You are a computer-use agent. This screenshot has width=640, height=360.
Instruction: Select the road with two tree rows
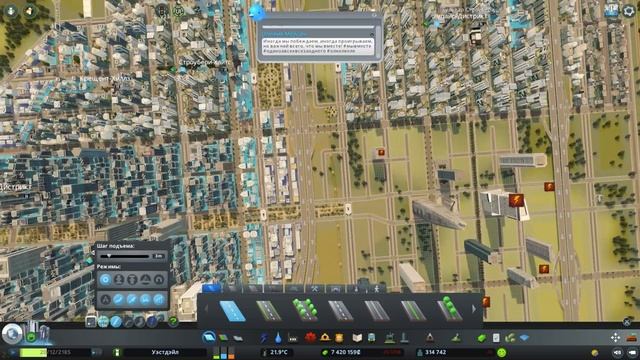[305, 309]
